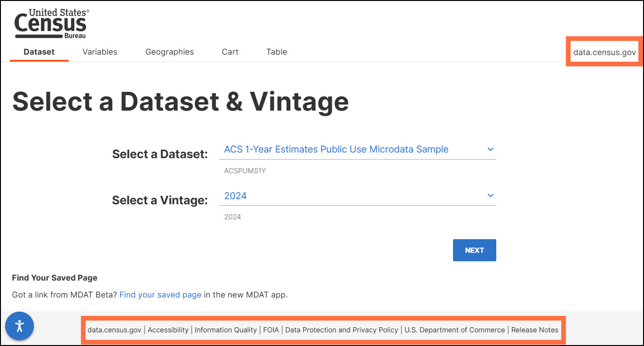Visit the Information Quality footer link
This screenshot has height=346, width=644.
coord(226,330)
